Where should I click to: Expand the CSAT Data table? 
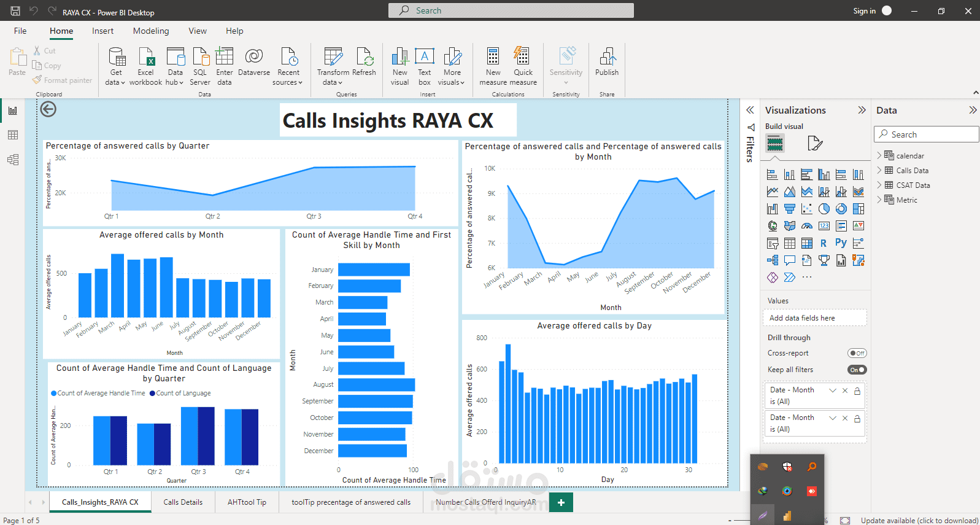(x=879, y=185)
